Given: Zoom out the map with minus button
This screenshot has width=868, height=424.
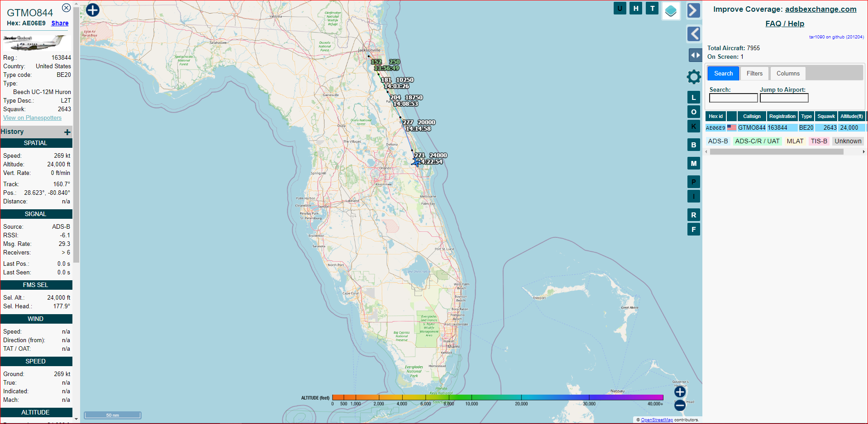Looking at the screenshot, I should 680,405.
